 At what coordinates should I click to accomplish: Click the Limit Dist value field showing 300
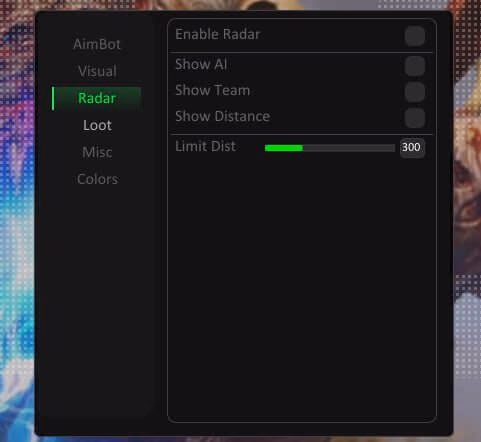tap(412, 147)
